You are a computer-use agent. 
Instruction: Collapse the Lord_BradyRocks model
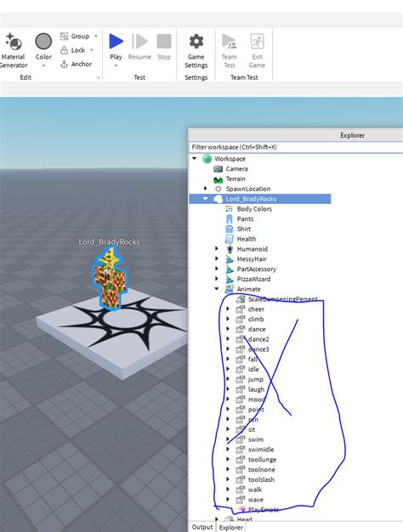coord(206,199)
